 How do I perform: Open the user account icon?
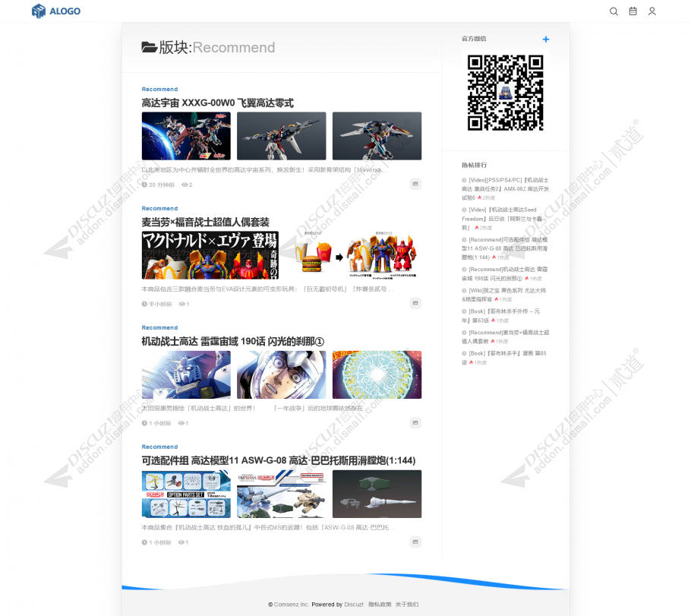[x=652, y=11]
